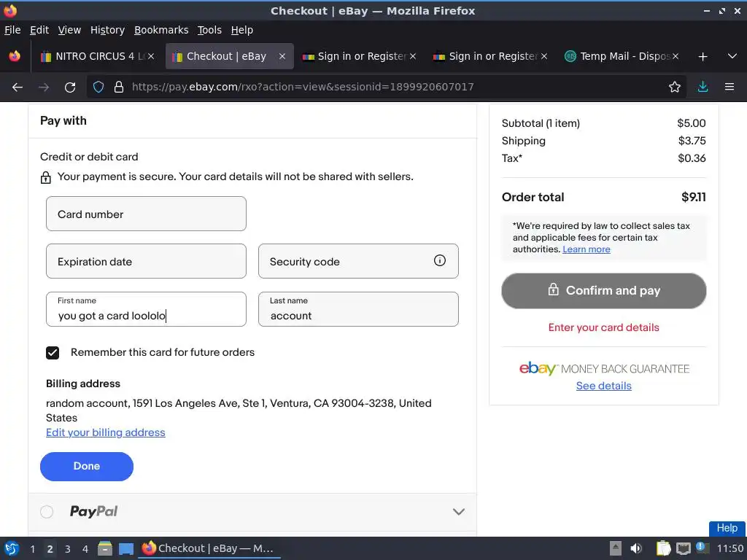Open the Tools menu
Screen dimensions: 747x560
[x=209, y=30]
